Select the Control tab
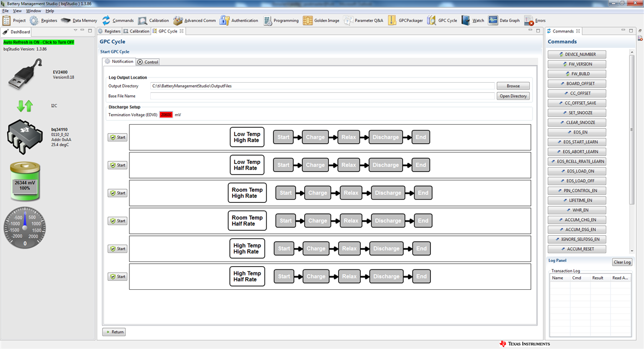This screenshot has height=349, width=644. [148, 62]
